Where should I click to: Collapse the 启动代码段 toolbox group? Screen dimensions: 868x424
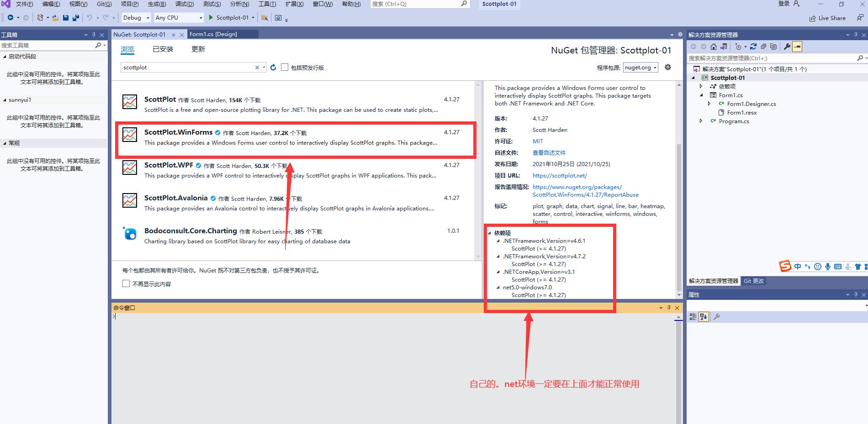click(x=5, y=57)
